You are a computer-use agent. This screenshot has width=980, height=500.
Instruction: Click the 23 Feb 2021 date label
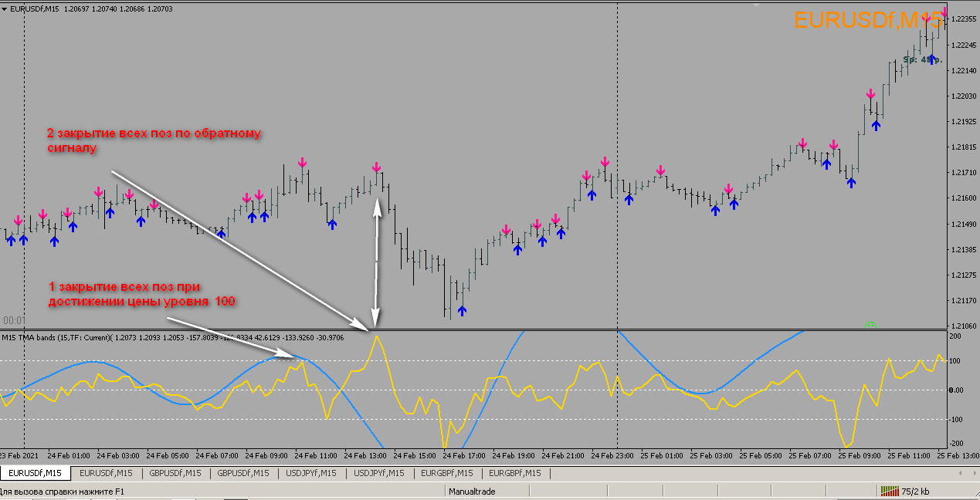[x=19, y=455]
